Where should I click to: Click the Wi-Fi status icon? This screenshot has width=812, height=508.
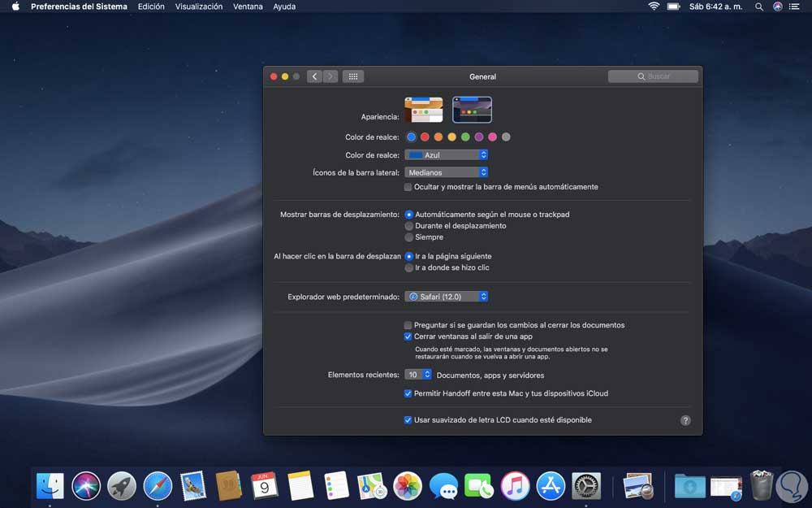coord(654,7)
